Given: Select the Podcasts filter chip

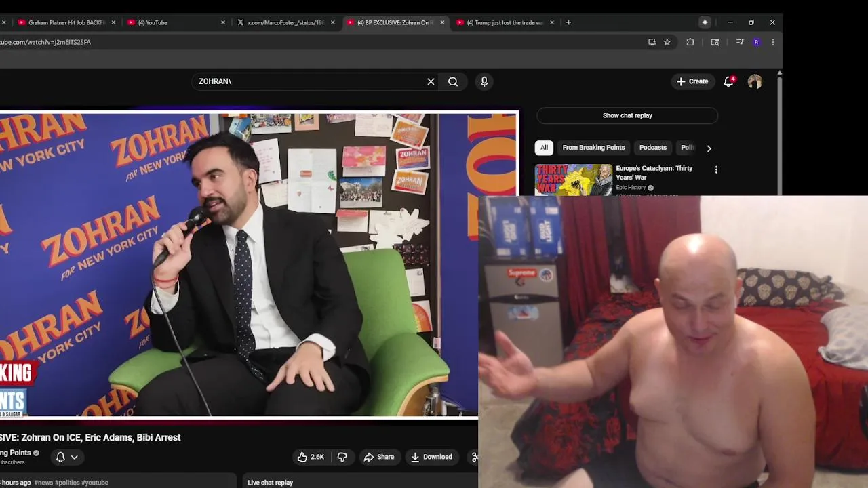Looking at the screenshot, I should point(653,148).
